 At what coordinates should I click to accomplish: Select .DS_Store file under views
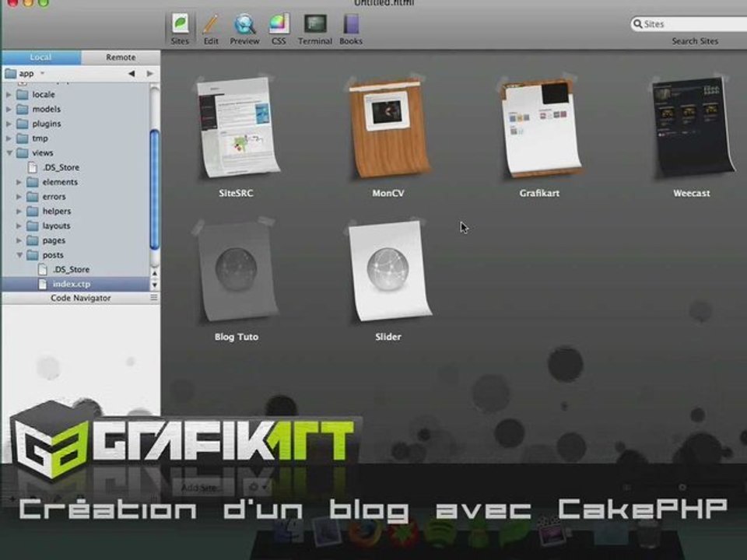[75, 168]
